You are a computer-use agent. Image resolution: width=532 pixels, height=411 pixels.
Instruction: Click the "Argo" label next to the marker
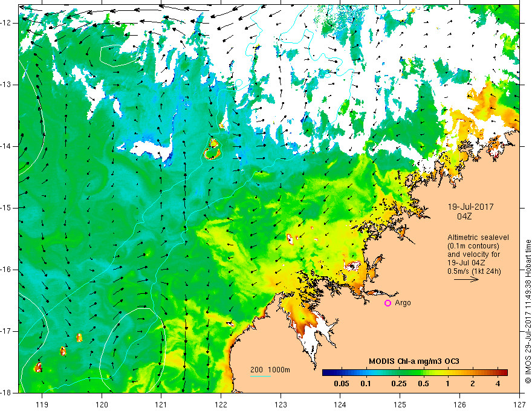pos(403,303)
